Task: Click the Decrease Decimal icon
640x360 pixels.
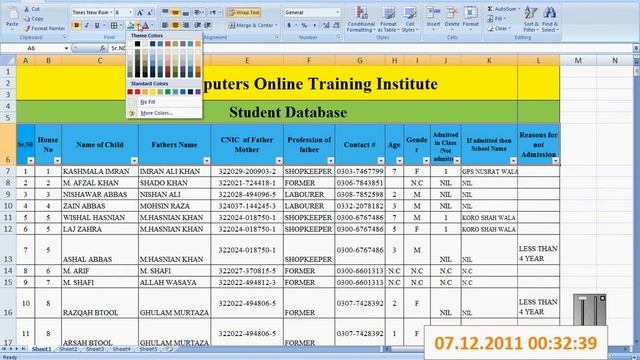Action: pos(336,25)
